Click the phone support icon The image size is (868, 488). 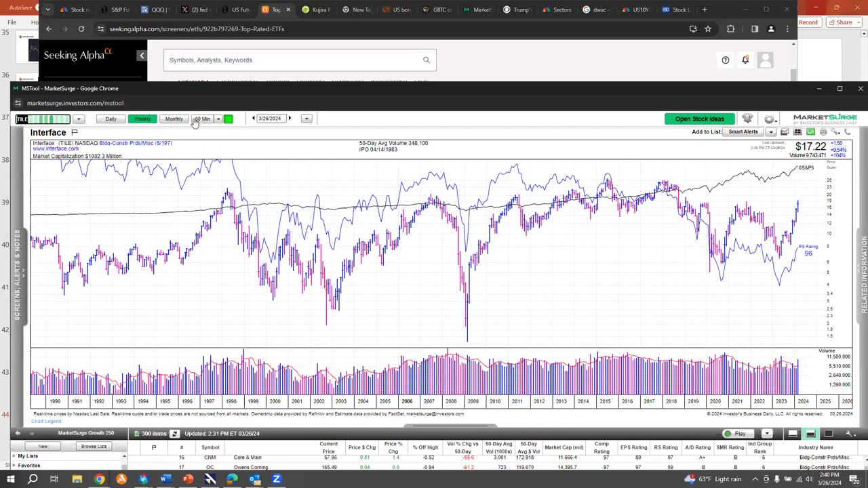(x=847, y=132)
